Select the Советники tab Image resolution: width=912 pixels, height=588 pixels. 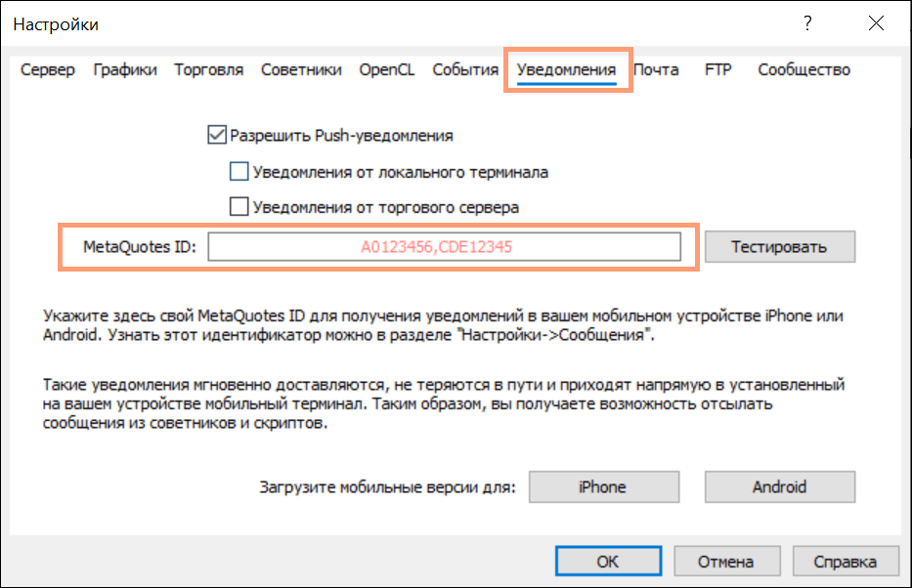[x=301, y=69]
